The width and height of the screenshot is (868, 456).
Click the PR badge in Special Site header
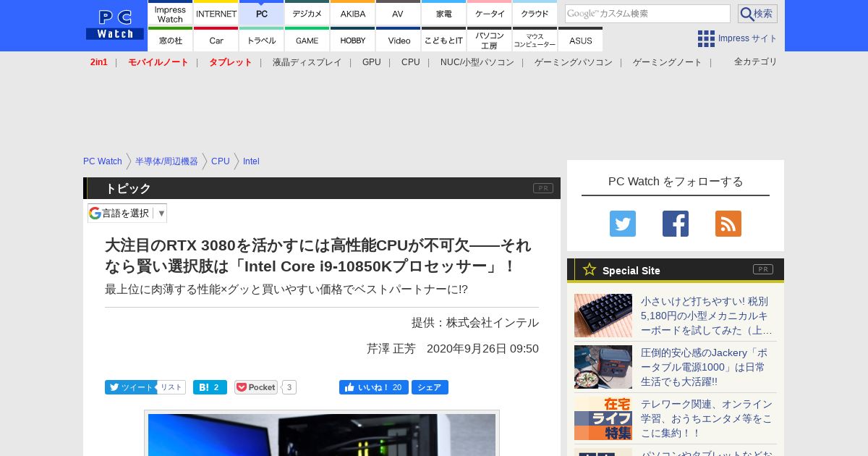(763, 269)
